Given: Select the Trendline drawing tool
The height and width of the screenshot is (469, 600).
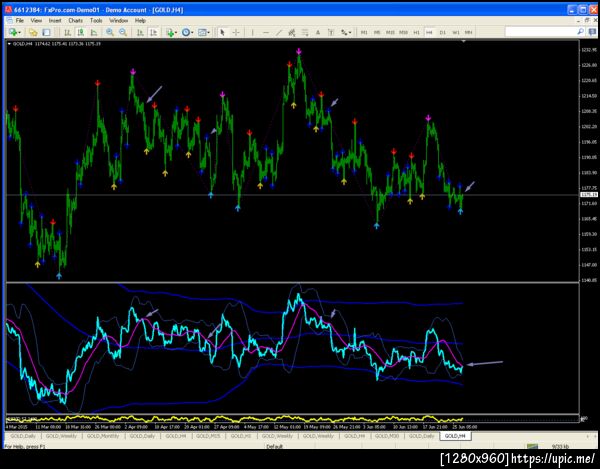Looking at the screenshot, I should point(279,33).
